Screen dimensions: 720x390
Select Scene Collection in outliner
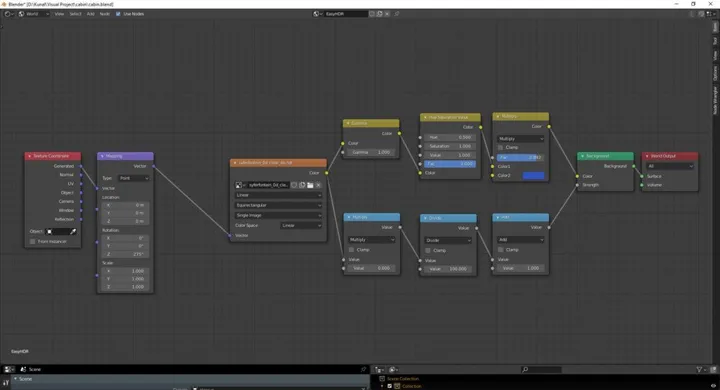click(402, 379)
